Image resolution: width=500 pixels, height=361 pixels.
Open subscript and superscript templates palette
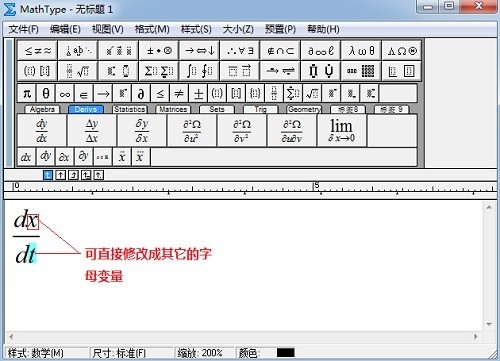tap(118, 71)
